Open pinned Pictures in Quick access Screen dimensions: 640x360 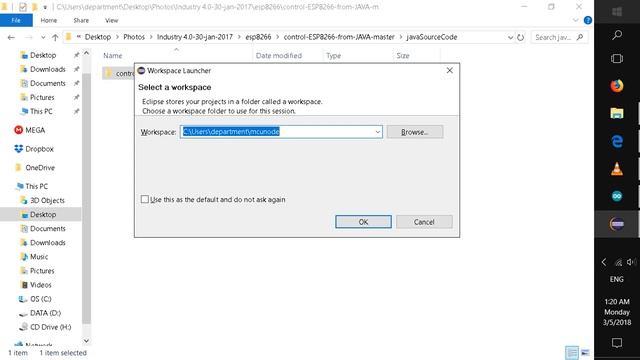click(42, 97)
